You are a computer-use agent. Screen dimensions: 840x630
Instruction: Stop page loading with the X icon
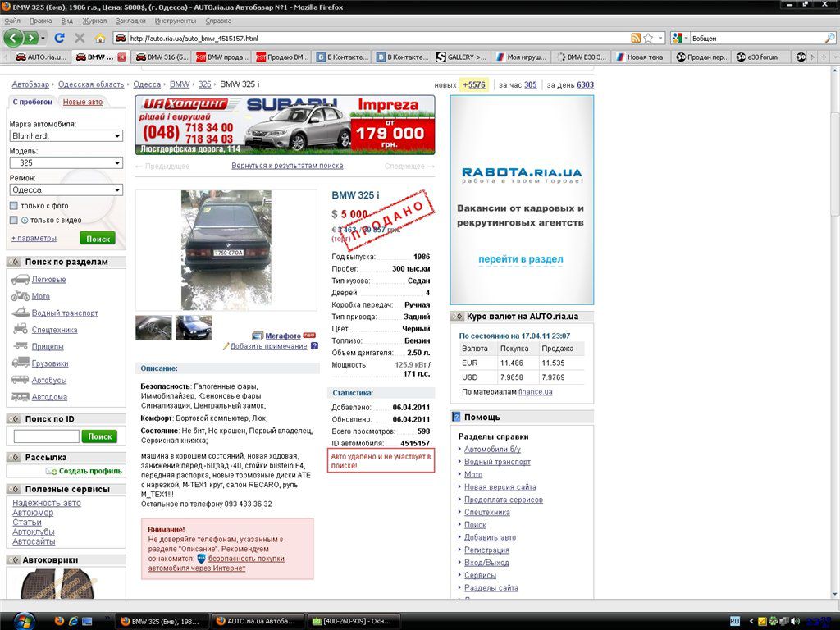80,38
